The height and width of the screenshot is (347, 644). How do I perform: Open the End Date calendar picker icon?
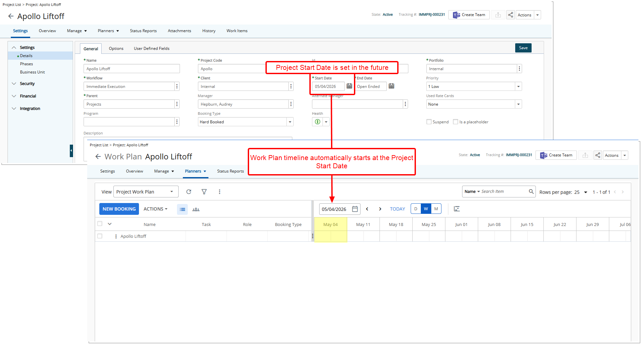[x=391, y=86]
